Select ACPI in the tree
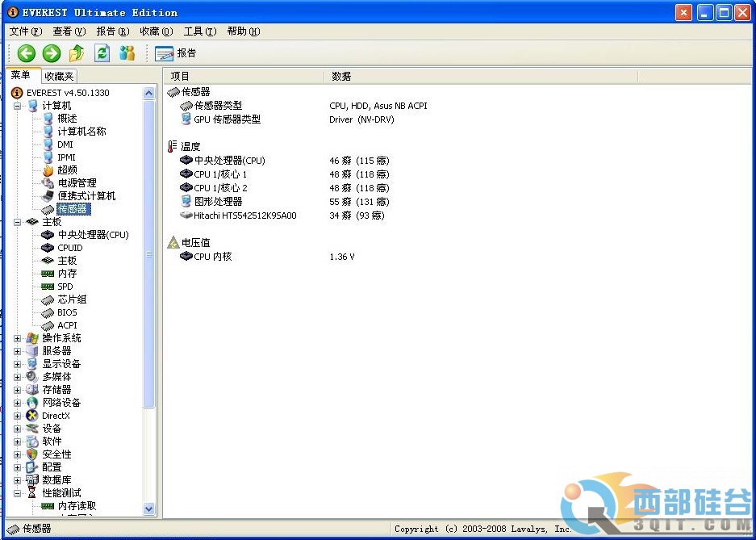This screenshot has width=756, height=540. click(x=67, y=325)
